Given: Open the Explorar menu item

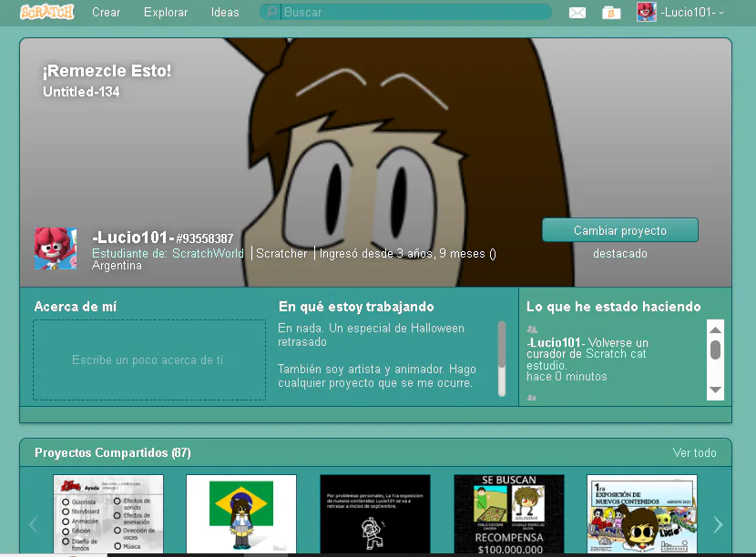Looking at the screenshot, I should pyautogui.click(x=166, y=12).
